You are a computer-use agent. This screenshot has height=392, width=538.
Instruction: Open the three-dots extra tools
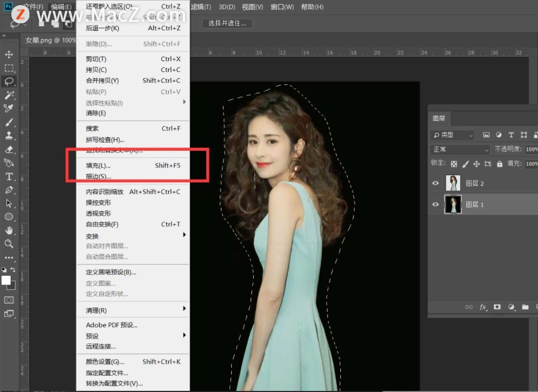coord(9,257)
